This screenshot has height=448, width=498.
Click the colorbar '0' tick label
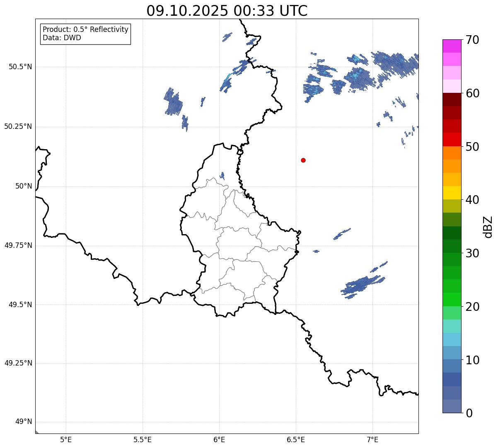tap(469, 413)
